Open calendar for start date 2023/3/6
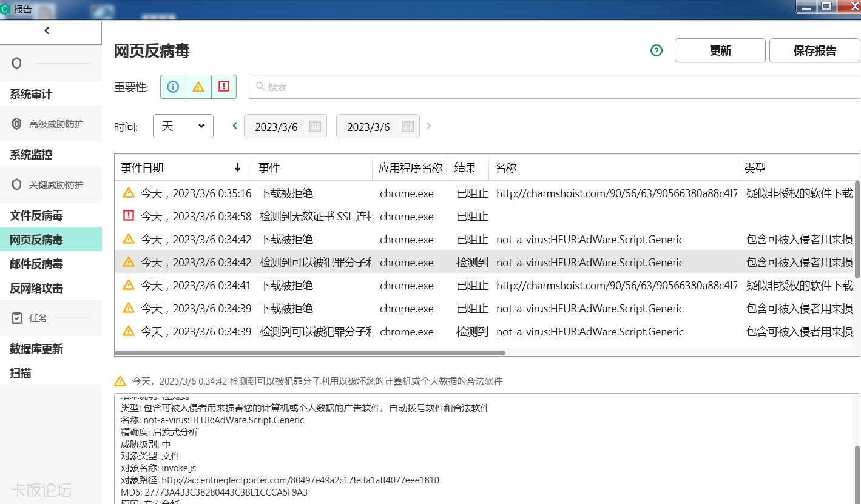This screenshot has height=504, width=861. coord(314,127)
